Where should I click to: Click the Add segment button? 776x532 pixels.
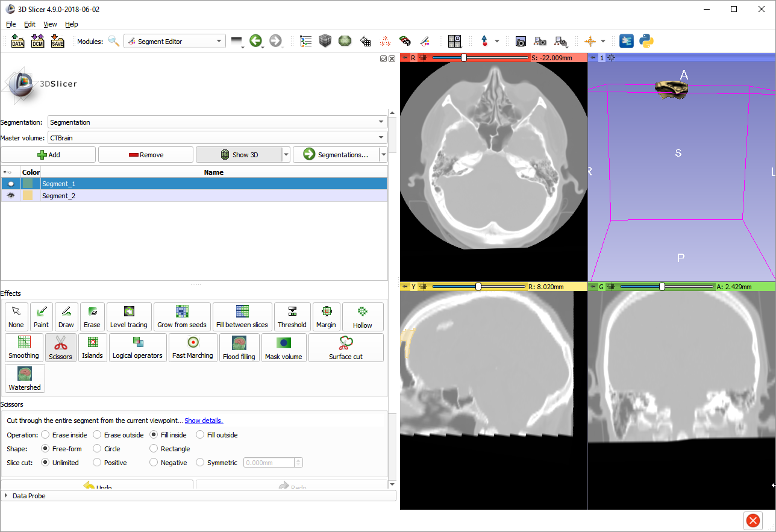click(48, 155)
